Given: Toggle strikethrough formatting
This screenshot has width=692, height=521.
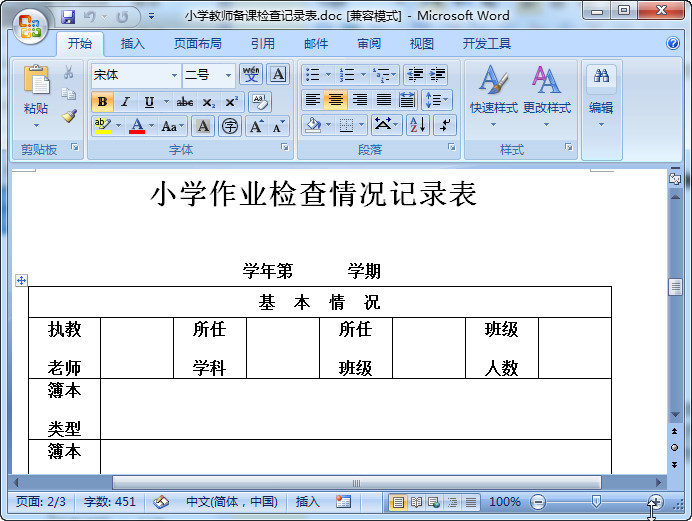Looking at the screenshot, I should point(184,102).
